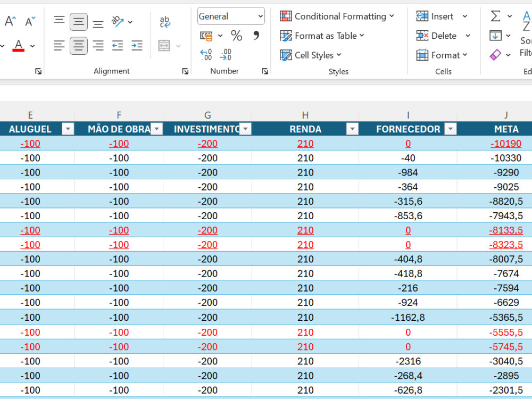The width and height of the screenshot is (532, 399).
Task: Select FORNECEDOR cell showing -1162,8
Action: click(x=408, y=317)
